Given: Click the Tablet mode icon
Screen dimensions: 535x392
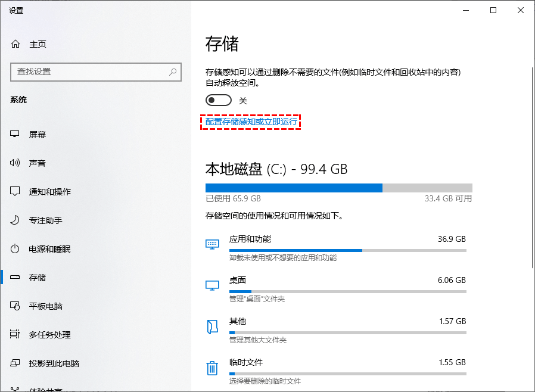Looking at the screenshot, I should (x=15, y=306).
